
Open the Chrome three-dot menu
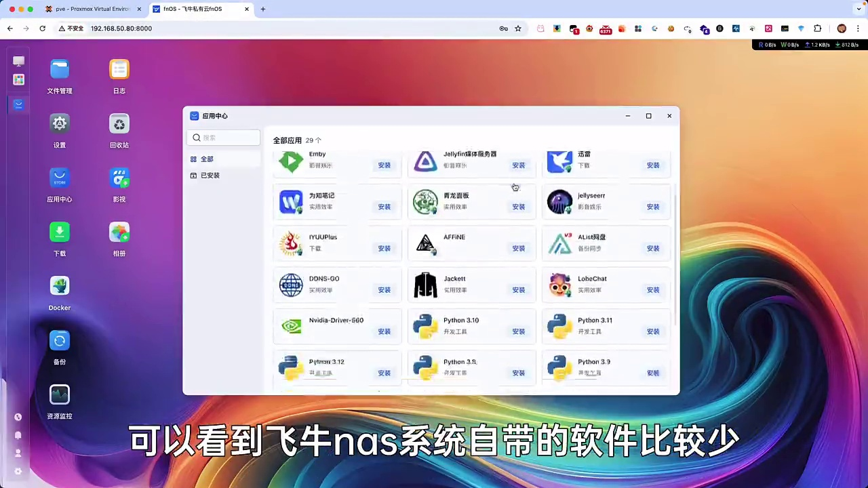click(857, 28)
